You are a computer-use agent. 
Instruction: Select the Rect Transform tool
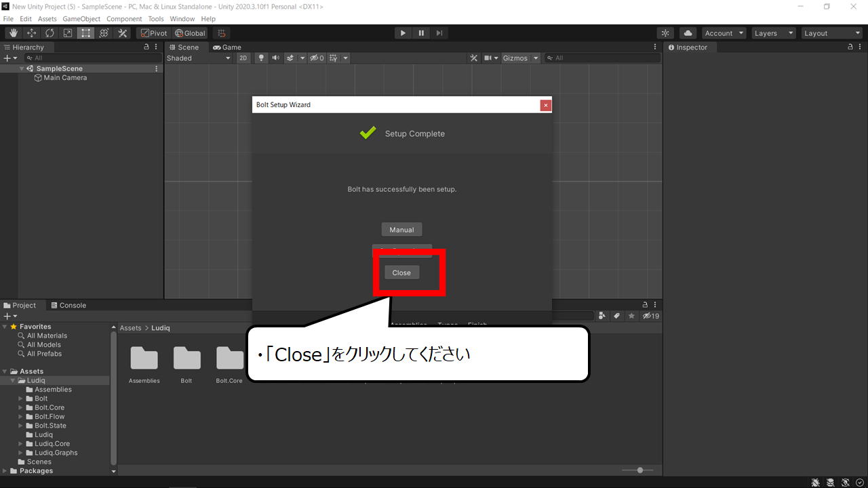(85, 33)
